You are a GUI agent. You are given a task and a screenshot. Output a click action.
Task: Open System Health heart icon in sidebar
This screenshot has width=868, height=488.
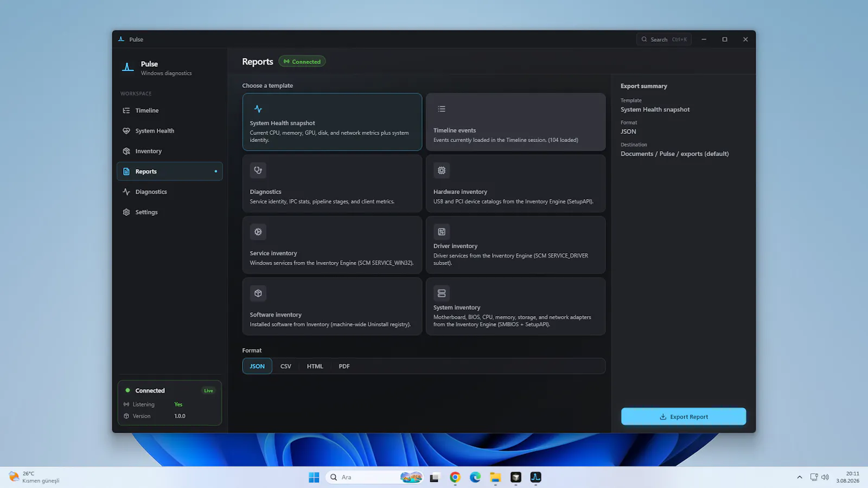126,131
